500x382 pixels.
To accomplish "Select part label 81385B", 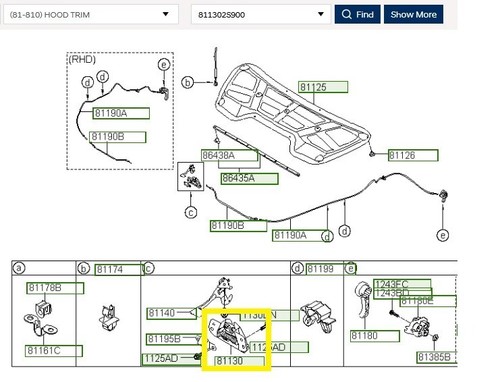I will [437, 357].
